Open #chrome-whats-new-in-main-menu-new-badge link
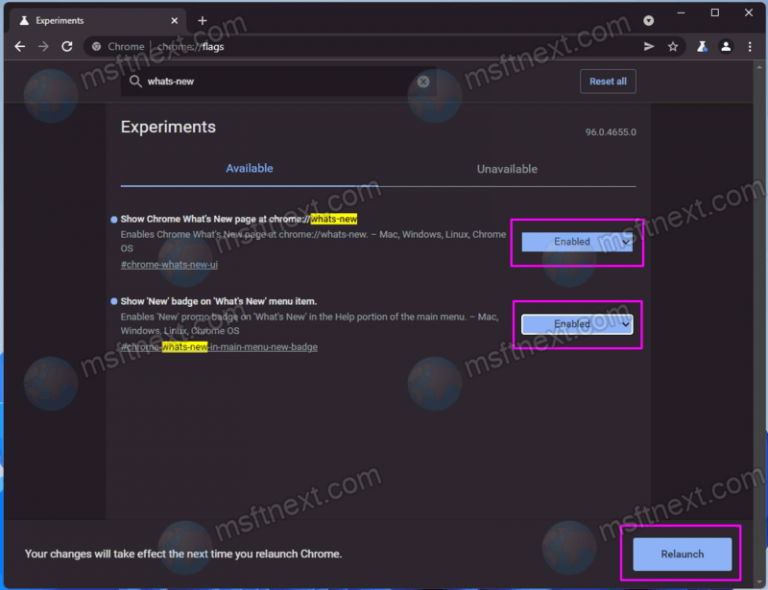Image resolution: width=768 pixels, height=590 pixels. pyautogui.click(x=219, y=347)
